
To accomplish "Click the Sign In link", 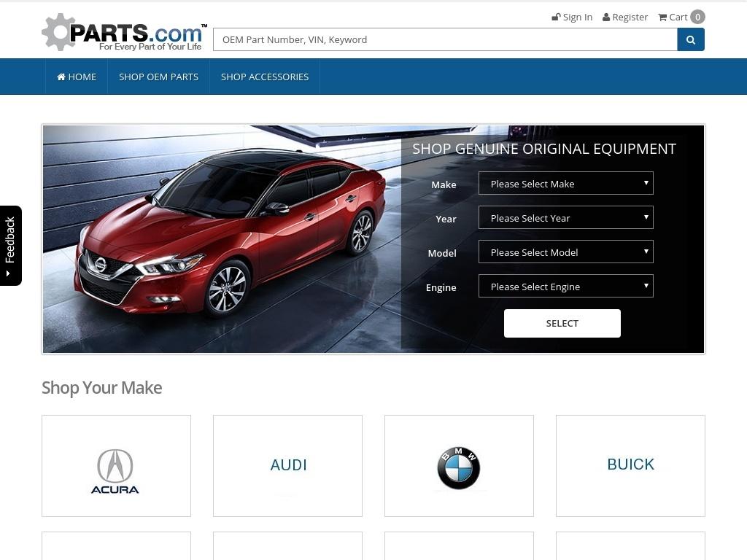I will (x=572, y=17).
